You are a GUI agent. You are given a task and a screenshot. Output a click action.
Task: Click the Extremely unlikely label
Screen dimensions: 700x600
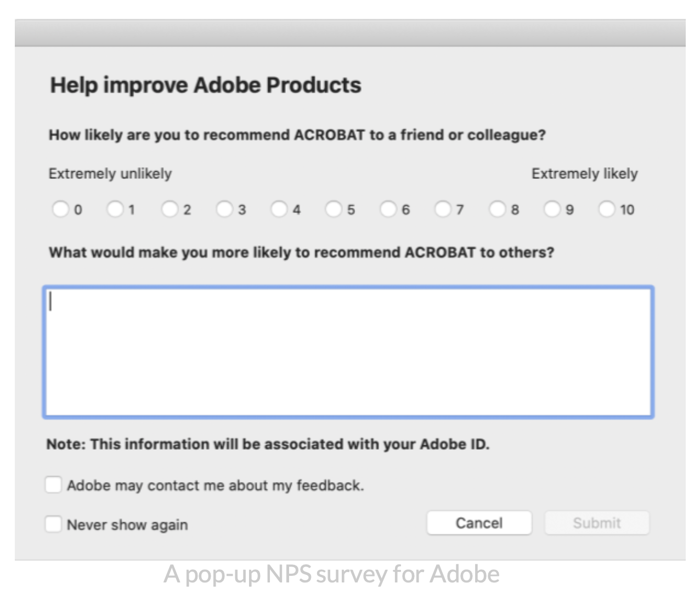(110, 174)
